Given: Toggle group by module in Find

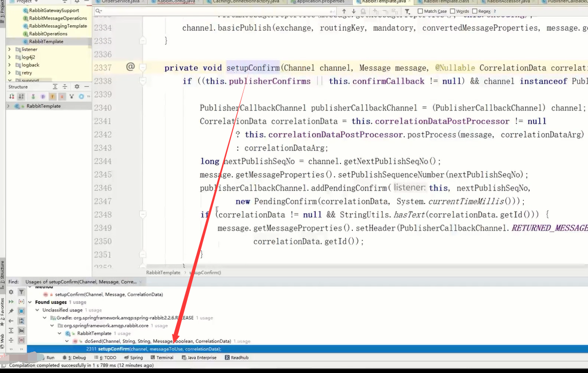Looking at the screenshot, I should pos(22,321).
